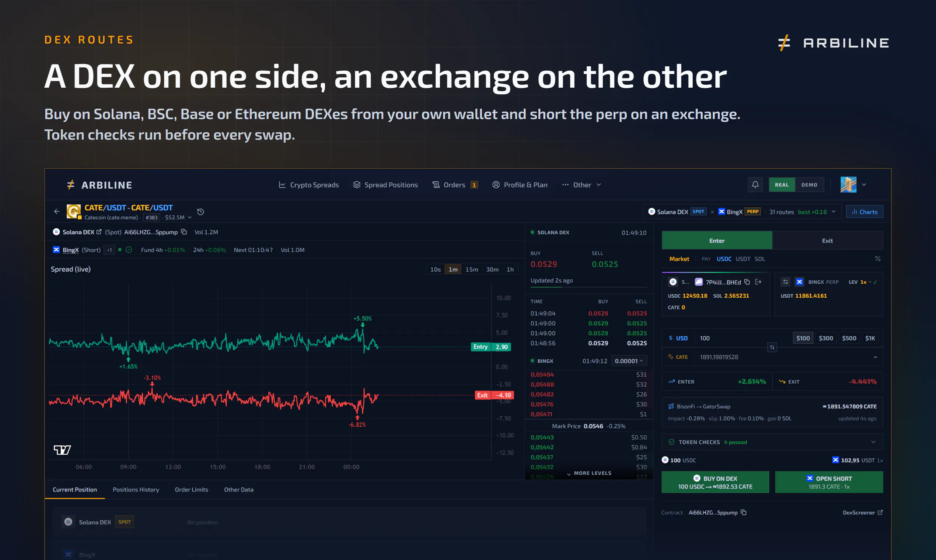Image resolution: width=936 pixels, height=560 pixels.
Task: Switch to the Exit tab
Action: click(x=827, y=240)
